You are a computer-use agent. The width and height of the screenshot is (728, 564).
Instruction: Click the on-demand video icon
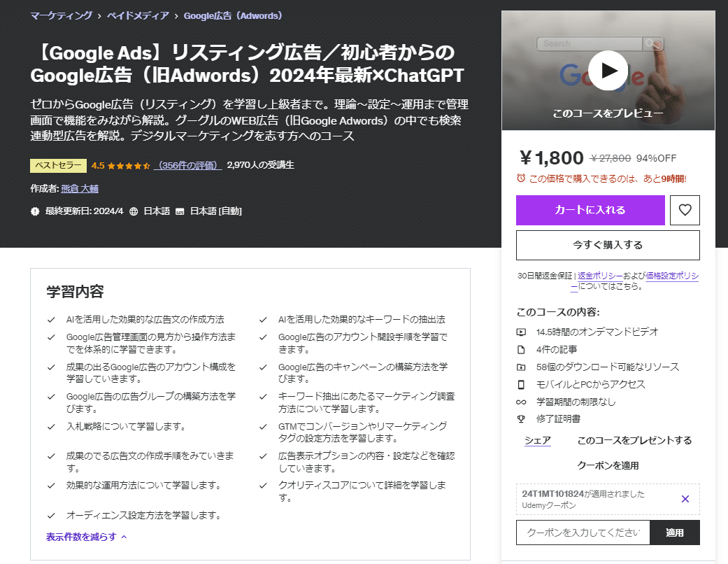pos(521,332)
